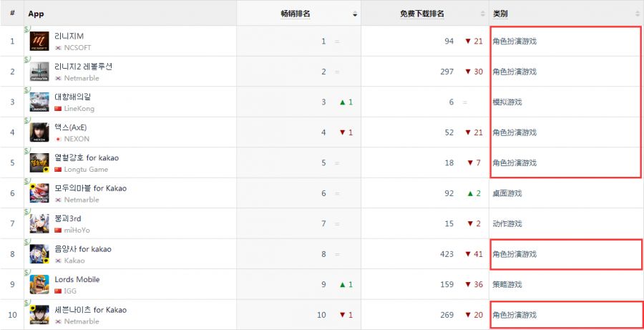Click the IGG publisher name
The width and height of the screenshot is (644, 330).
[x=70, y=291]
